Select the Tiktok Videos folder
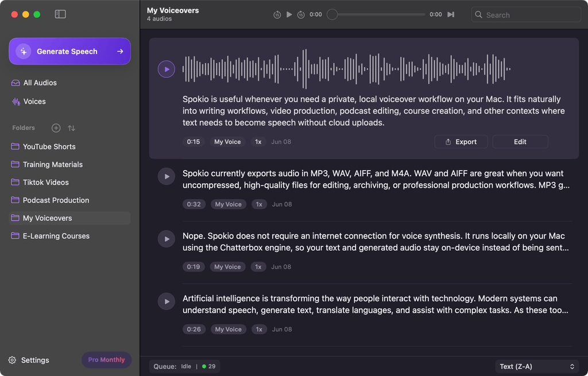Screen dimensions: 588x376 pyautogui.click(x=69, y=183)
